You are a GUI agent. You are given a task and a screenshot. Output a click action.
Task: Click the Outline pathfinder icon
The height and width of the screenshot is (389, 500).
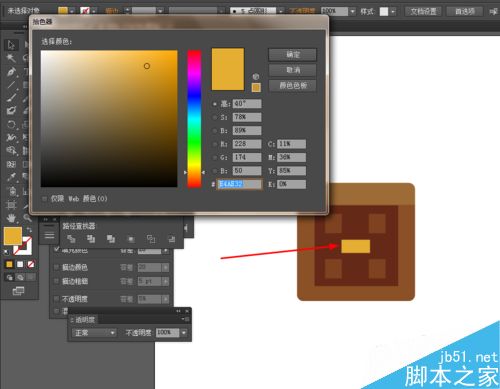[151, 239]
